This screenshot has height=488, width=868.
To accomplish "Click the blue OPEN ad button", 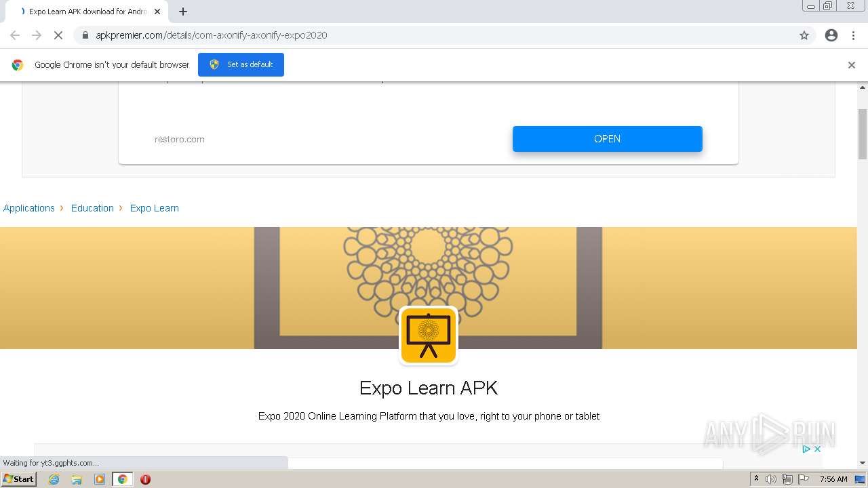I will point(607,139).
